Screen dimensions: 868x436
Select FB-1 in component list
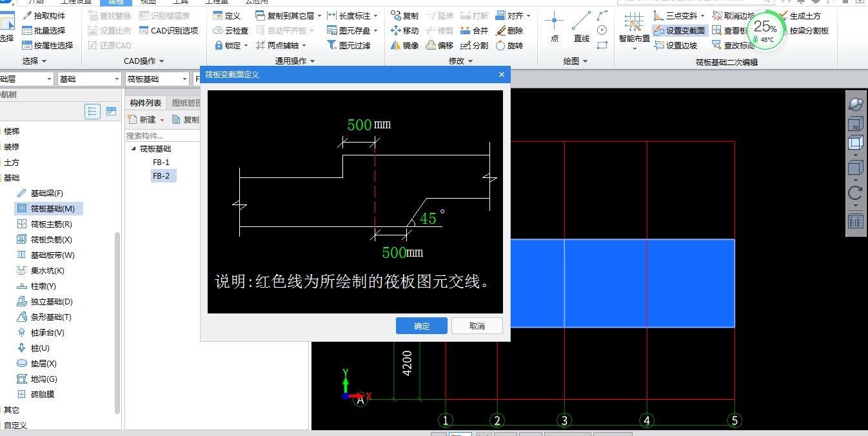coord(161,163)
